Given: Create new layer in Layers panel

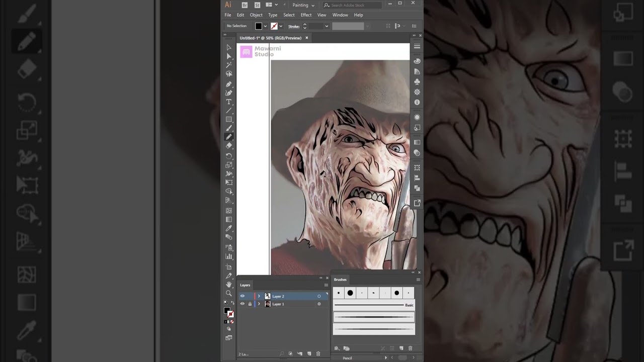Looking at the screenshot, I should pyautogui.click(x=309, y=354).
